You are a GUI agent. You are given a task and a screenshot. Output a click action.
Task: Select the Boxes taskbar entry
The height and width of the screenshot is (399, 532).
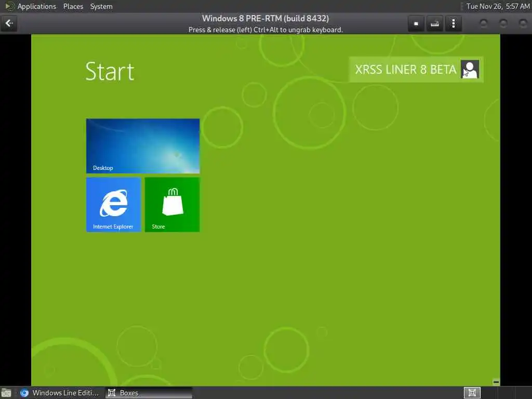point(148,393)
